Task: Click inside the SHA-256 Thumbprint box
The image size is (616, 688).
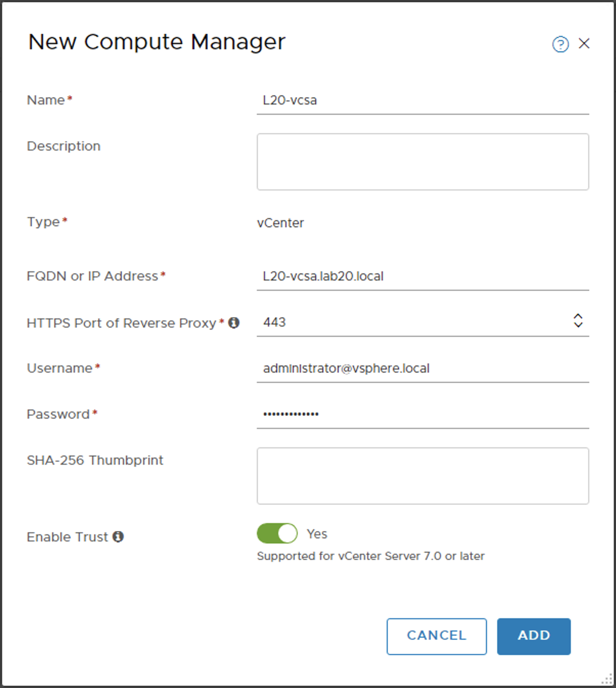Action: click(423, 476)
